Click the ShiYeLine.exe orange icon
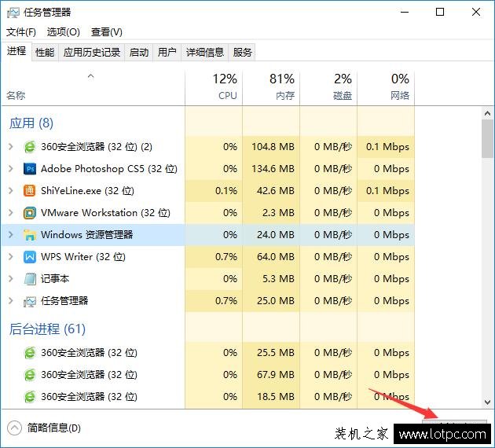This screenshot has width=495, height=448. (30, 191)
